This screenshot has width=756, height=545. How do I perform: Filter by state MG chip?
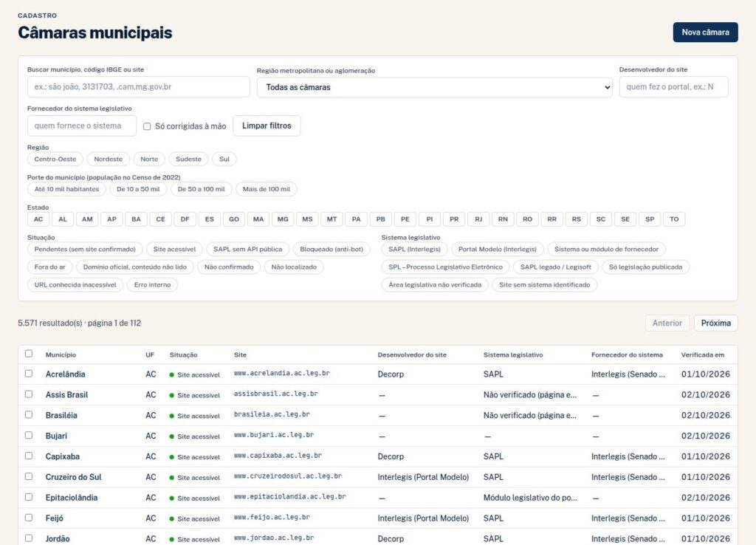pos(283,219)
